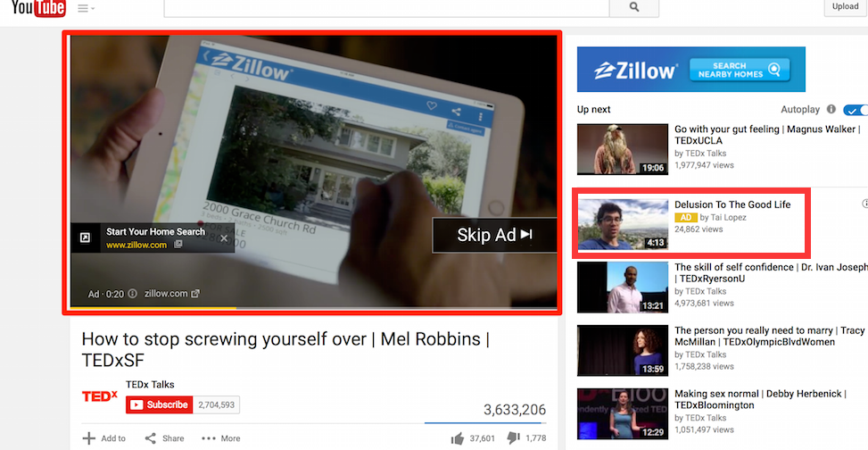Close the Start Your Home Search overlay
The height and width of the screenshot is (450, 868).
point(224,238)
